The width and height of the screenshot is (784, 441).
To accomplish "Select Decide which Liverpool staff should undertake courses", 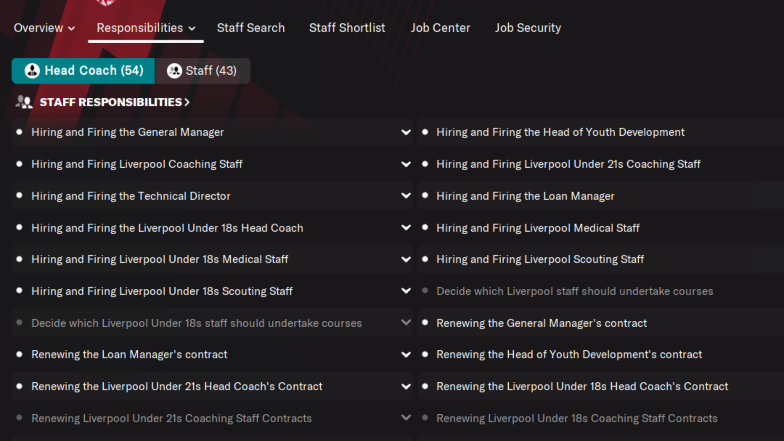I will pos(574,291).
